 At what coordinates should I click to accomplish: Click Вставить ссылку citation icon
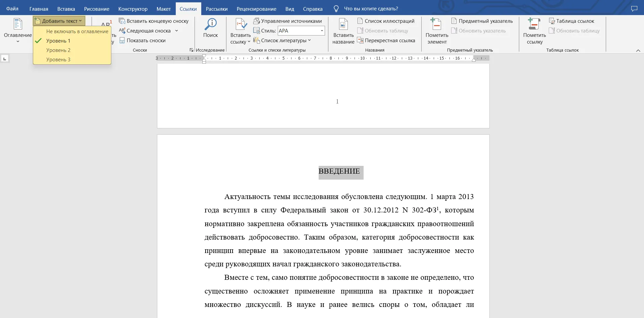tap(241, 24)
